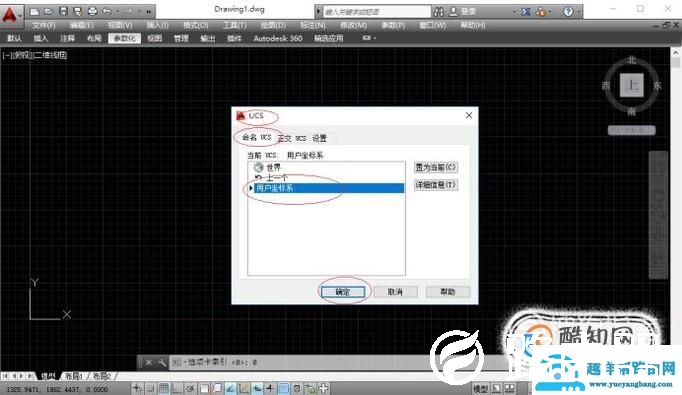
Task: Toggle Ortho Mode in status bar
Action: 177,388
